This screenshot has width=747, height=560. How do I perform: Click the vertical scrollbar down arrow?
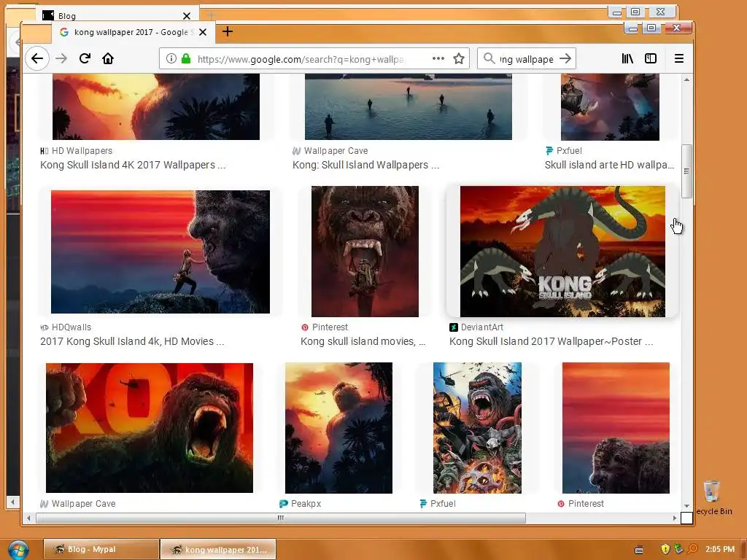[x=686, y=506]
